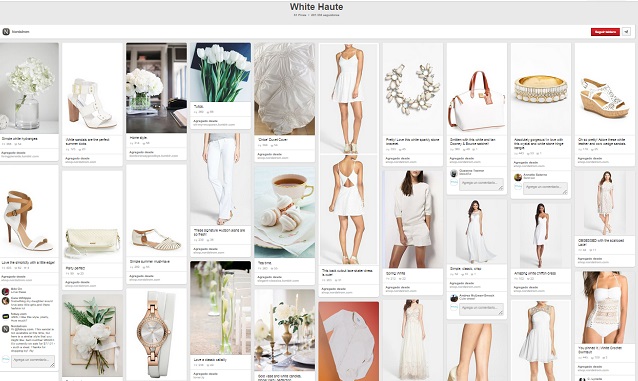Viewport: 638px width, 381px height.
Task: Open the cream quilted clutch pin
Action: [92, 217]
